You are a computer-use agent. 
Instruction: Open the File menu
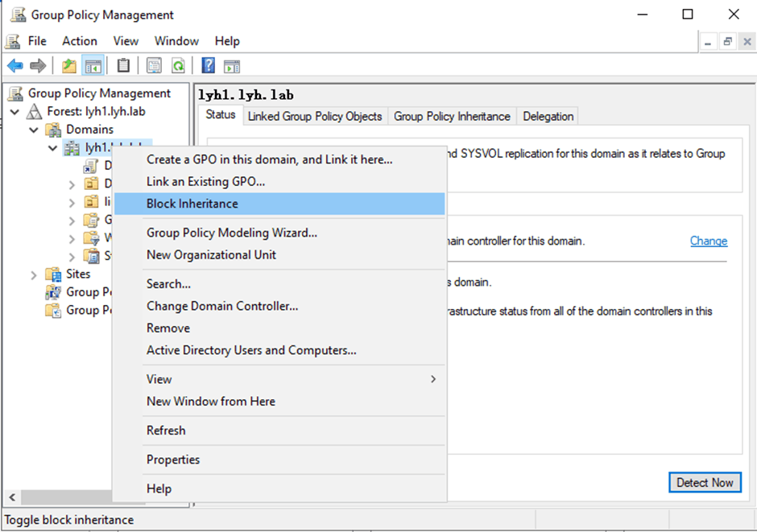point(37,41)
